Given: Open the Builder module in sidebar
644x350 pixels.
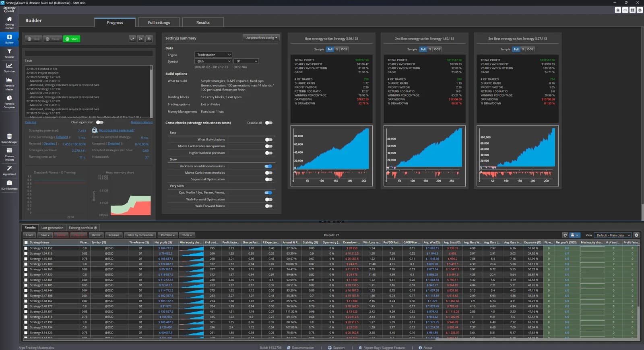Looking at the screenshot, I should [9, 39].
